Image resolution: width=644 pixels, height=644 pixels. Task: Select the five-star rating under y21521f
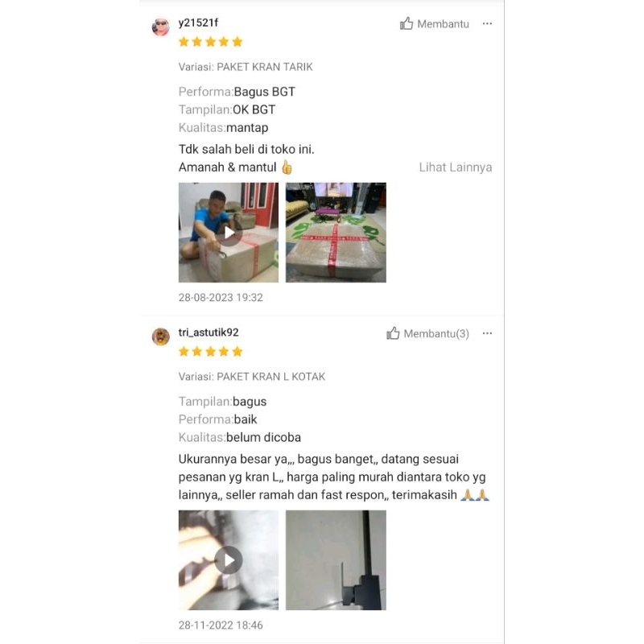pyautogui.click(x=211, y=42)
